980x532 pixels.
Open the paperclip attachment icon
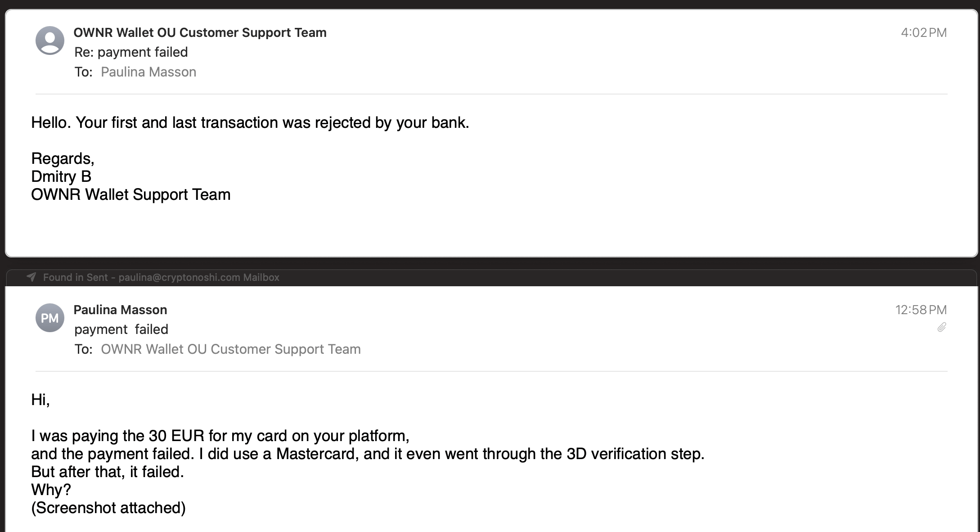click(x=942, y=327)
